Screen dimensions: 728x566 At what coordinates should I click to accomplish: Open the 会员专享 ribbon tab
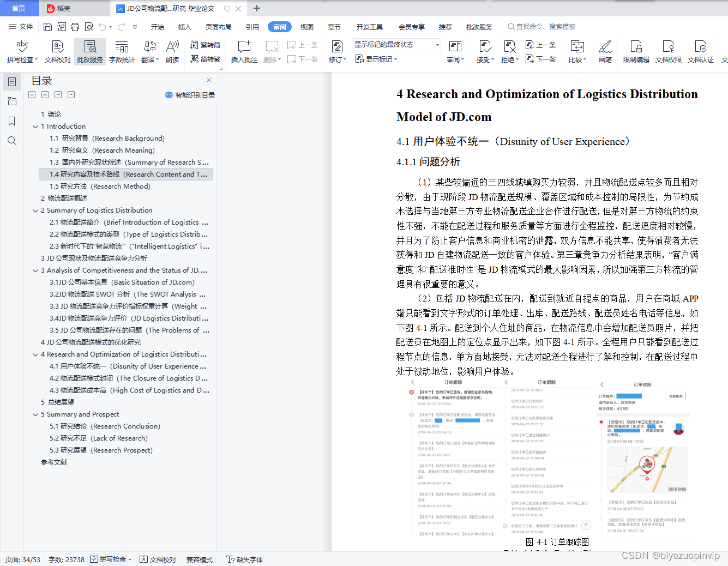412,27
